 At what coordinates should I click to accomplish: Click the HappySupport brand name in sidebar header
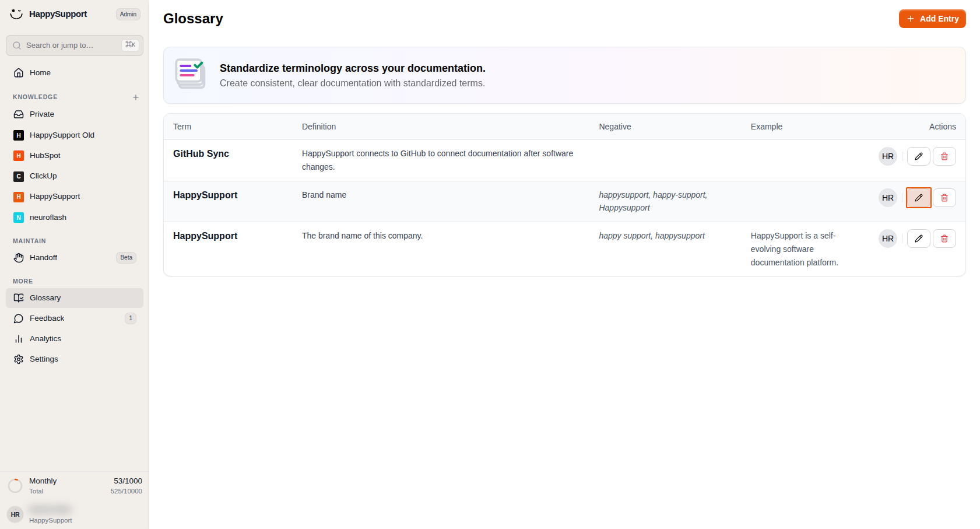tap(58, 14)
